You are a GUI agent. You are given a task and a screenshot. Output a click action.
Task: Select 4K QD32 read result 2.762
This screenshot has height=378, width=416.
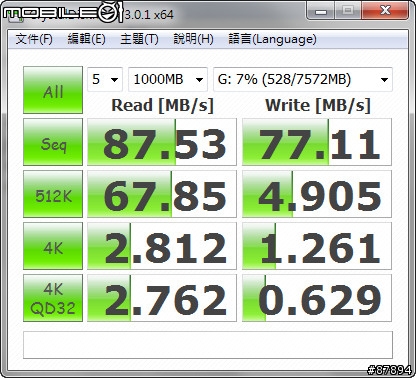coord(162,298)
